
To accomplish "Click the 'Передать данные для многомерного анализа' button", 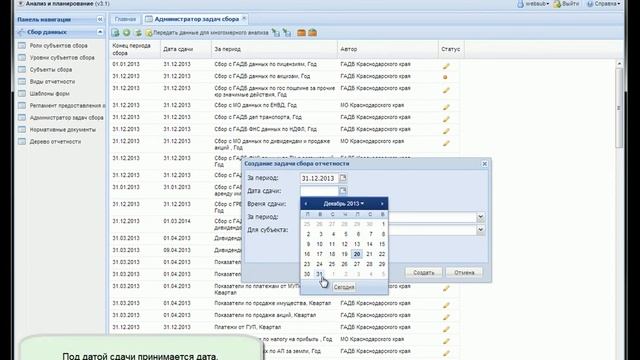I will (x=207, y=33).
